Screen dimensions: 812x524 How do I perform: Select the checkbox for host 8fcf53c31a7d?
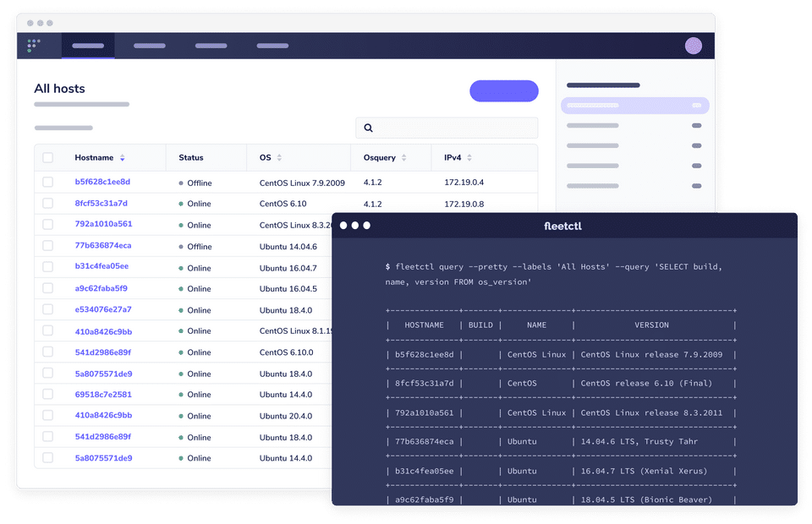point(47,204)
